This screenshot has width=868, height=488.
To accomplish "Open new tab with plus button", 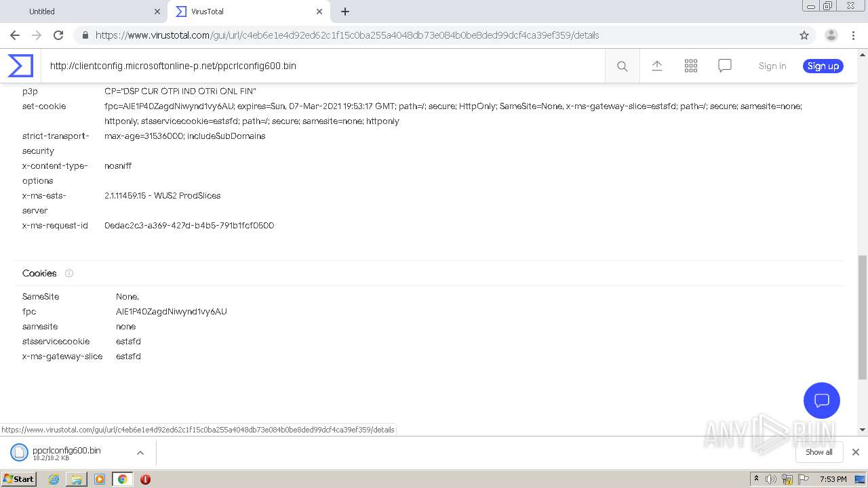I will tap(345, 12).
